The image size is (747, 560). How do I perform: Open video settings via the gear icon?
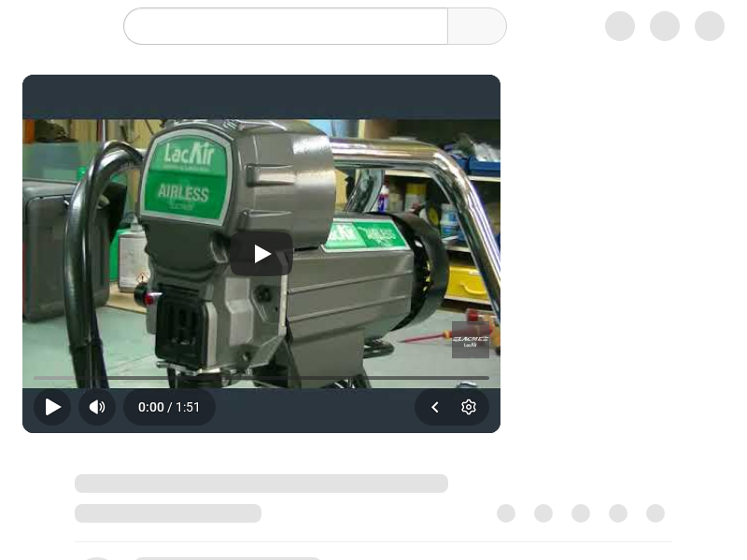(x=469, y=407)
